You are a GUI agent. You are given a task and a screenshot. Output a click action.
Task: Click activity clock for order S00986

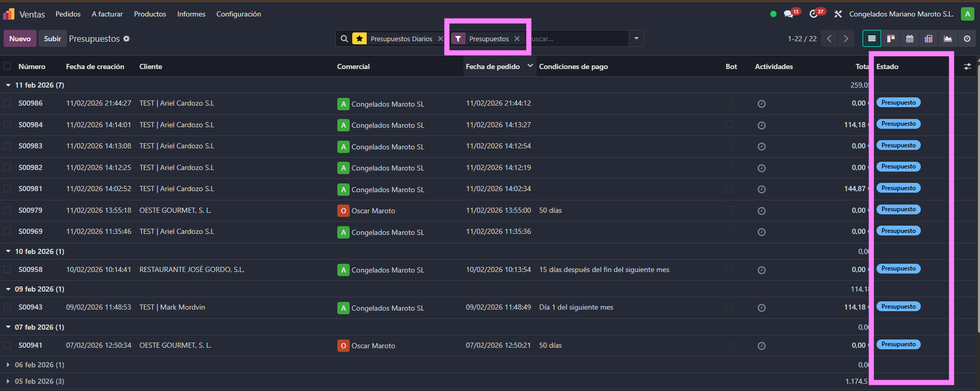click(761, 104)
